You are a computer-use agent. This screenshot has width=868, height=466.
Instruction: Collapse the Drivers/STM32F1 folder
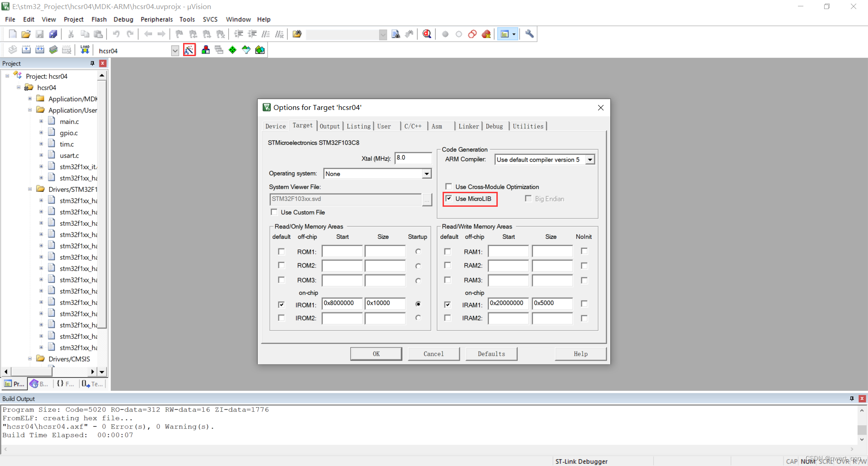pyautogui.click(x=30, y=189)
